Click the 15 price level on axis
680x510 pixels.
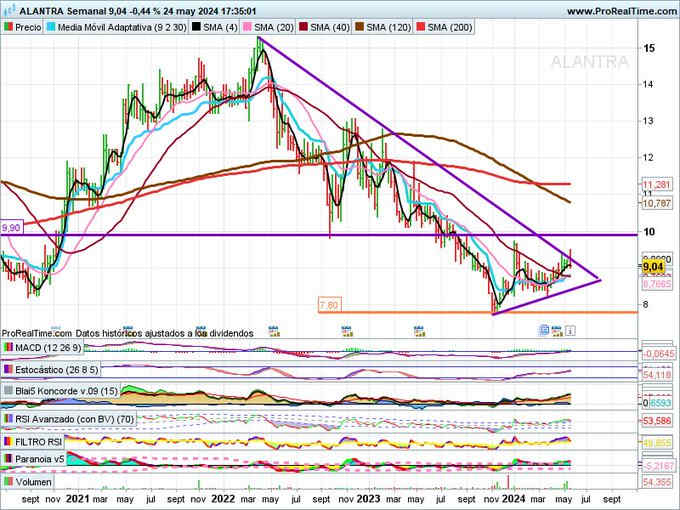pyautogui.click(x=649, y=48)
